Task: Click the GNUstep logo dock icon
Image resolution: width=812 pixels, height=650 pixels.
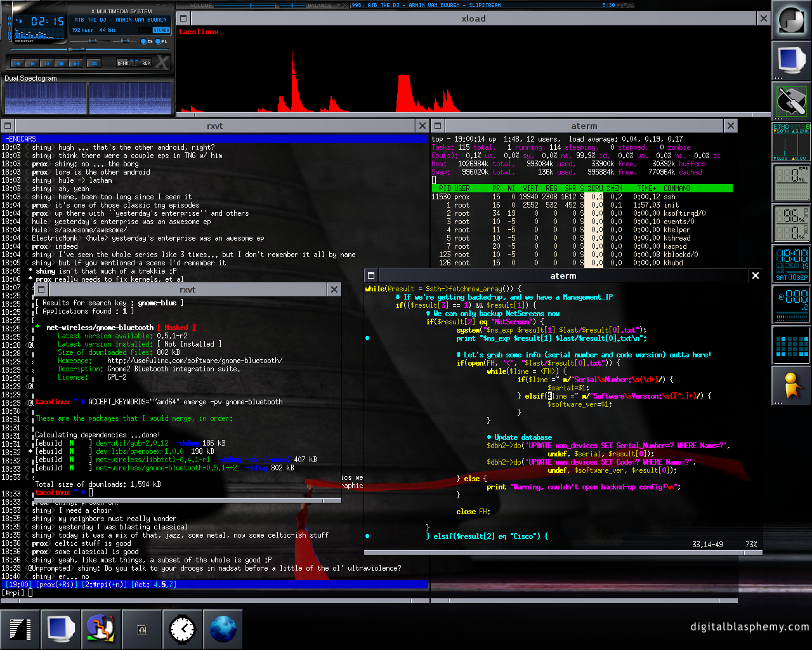Action: coord(791,20)
